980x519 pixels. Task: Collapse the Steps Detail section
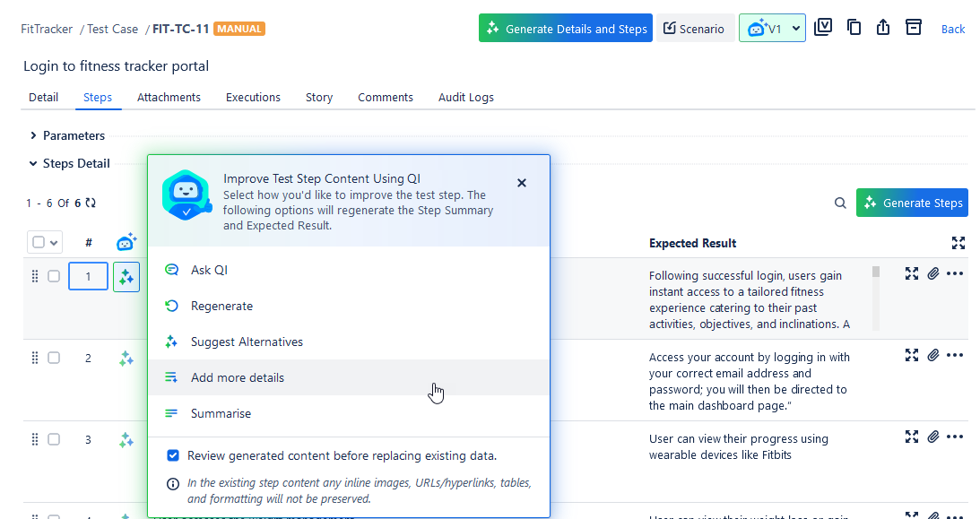34,164
